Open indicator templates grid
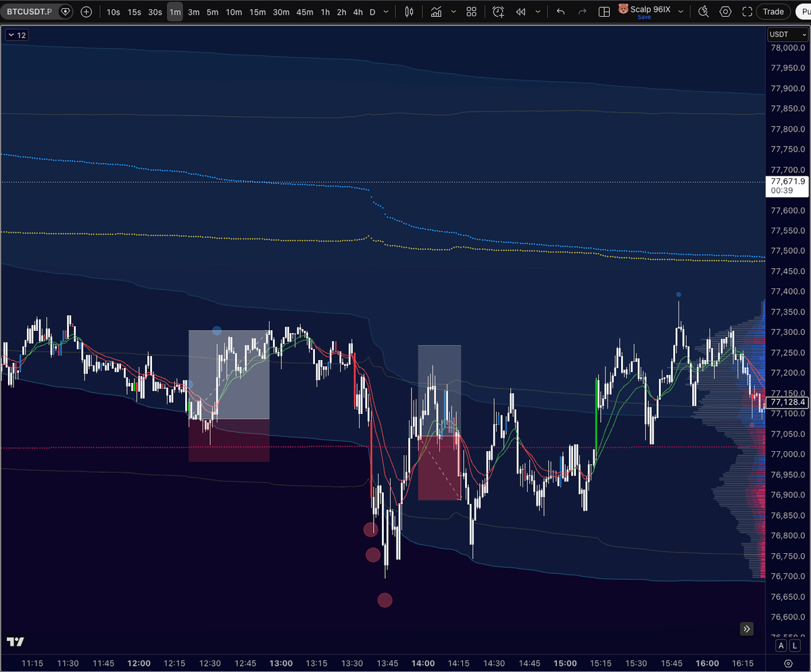The height and width of the screenshot is (672, 811). [471, 11]
